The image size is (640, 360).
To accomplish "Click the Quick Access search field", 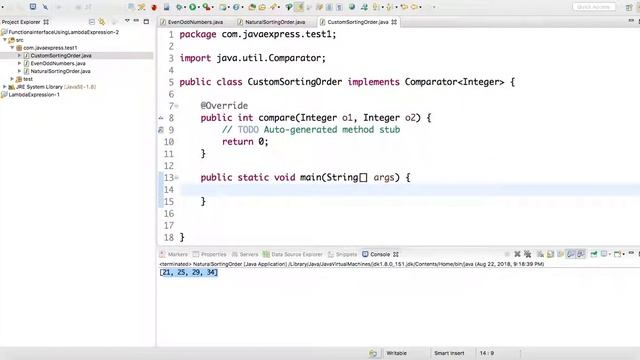I will click(x=594, y=7).
